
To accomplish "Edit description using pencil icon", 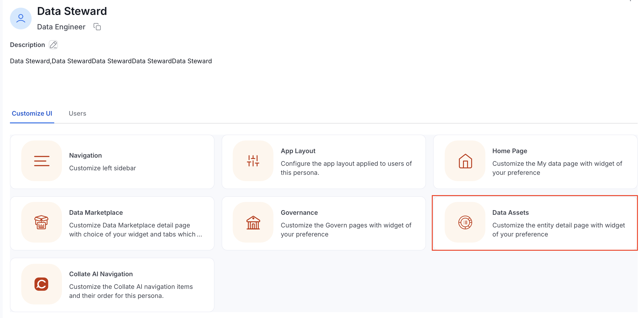I will [53, 45].
